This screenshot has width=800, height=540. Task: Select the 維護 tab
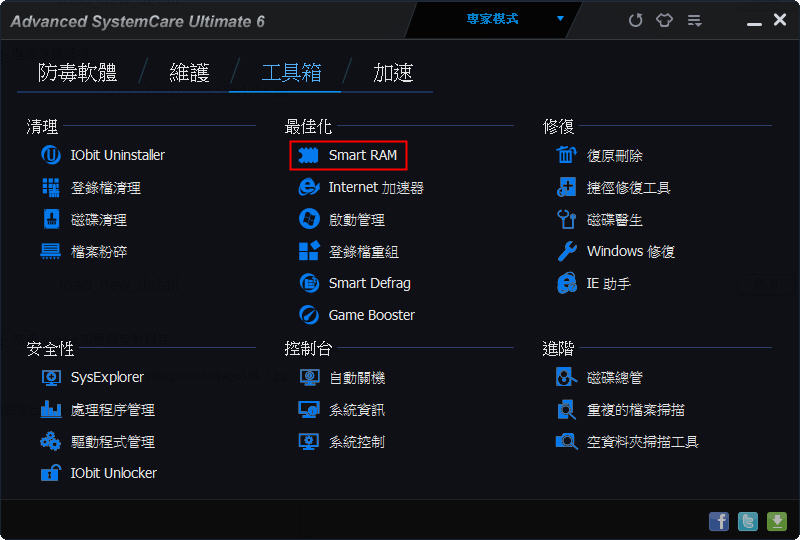(x=189, y=72)
